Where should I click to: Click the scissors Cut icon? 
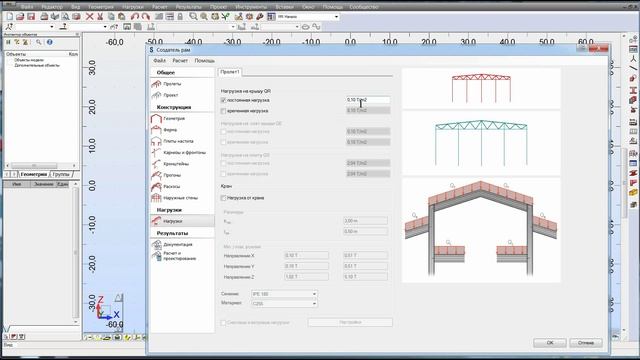[100, 17]
